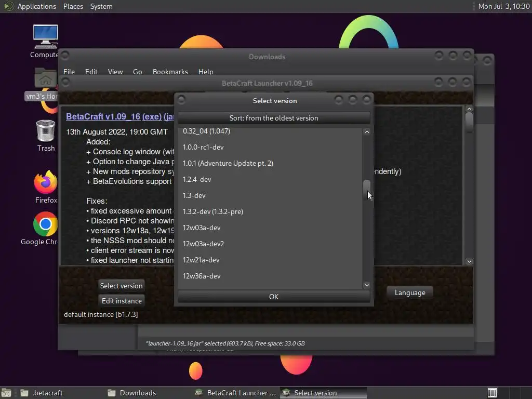Open vm3's Home folder icon
This screenshot has width=532, height=399.
click(46, 78)
